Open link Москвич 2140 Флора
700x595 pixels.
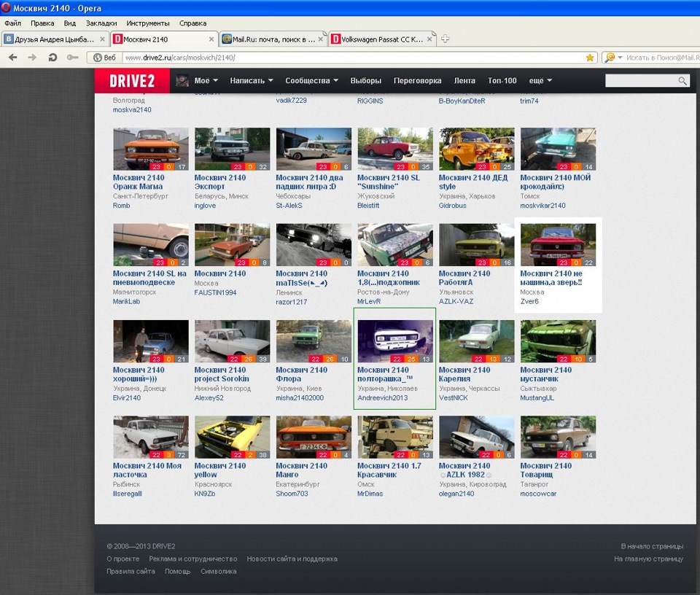click(301, 375)
